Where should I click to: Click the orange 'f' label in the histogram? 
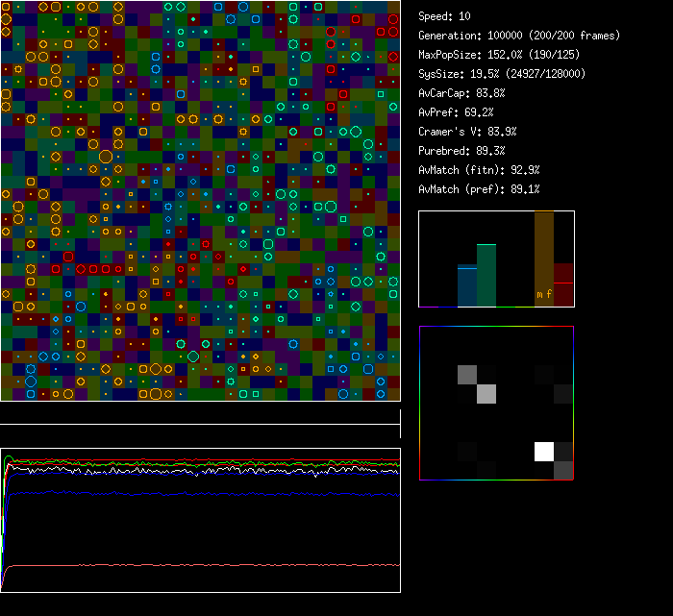(x=549, y=295)
